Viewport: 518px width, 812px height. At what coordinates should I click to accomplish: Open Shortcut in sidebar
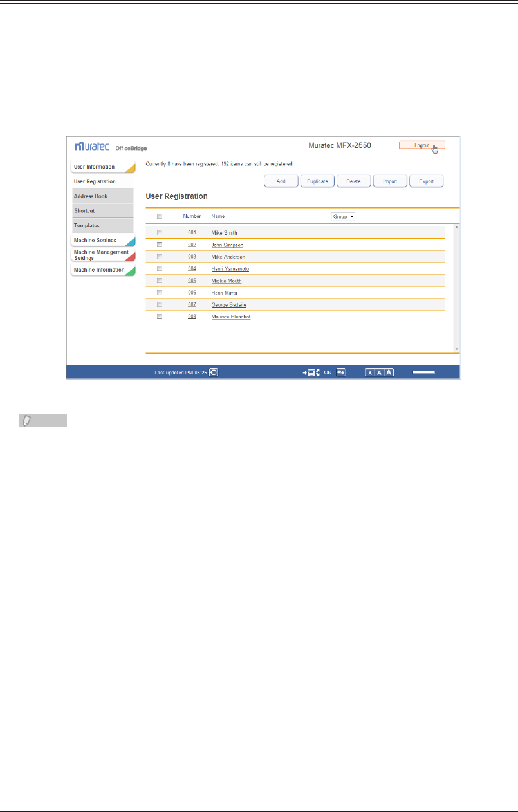pos(103,210)
